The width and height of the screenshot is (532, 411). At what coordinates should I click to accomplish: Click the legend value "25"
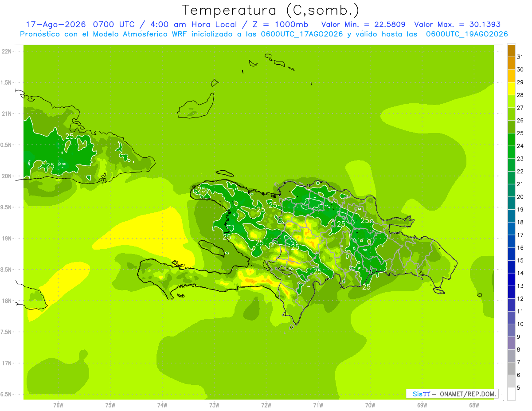coord(520,133)
